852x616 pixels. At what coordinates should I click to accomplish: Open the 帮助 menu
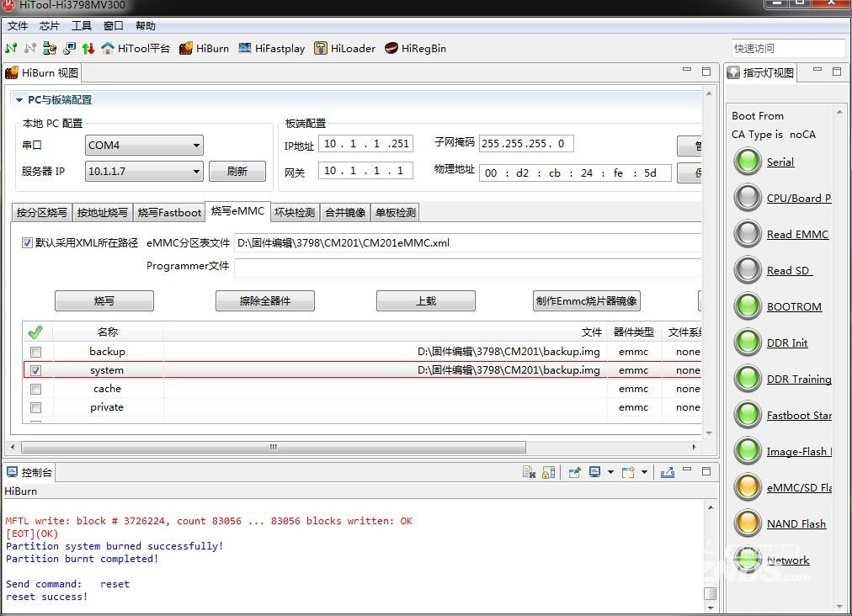pos(145,26)
